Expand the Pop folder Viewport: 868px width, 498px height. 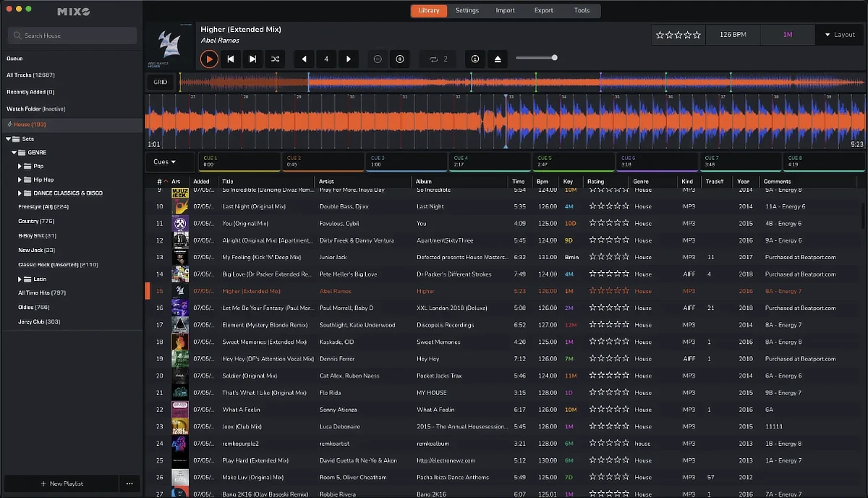[20, 166]
